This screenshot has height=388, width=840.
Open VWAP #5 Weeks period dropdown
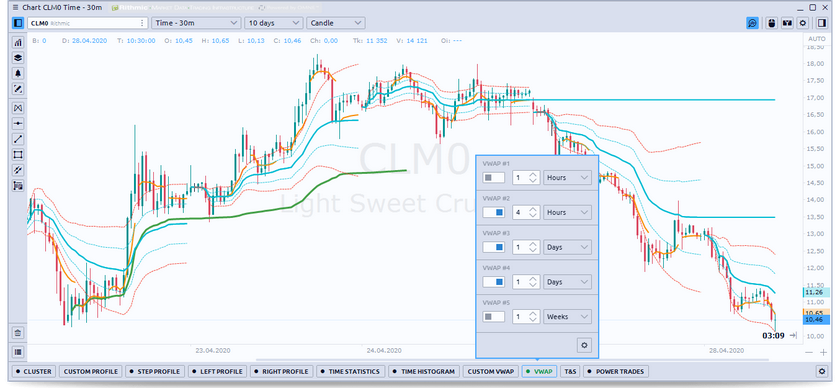(567, 317)
